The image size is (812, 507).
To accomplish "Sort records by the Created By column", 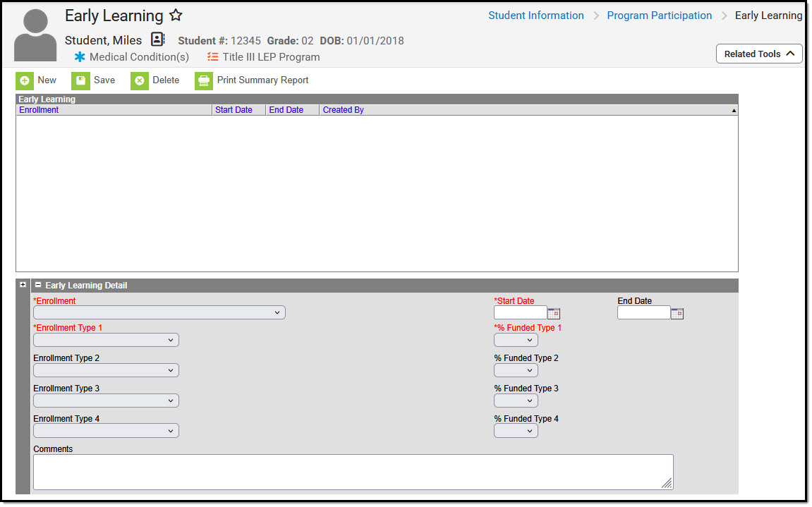I will pyautogui.click(x=344, y=109).
